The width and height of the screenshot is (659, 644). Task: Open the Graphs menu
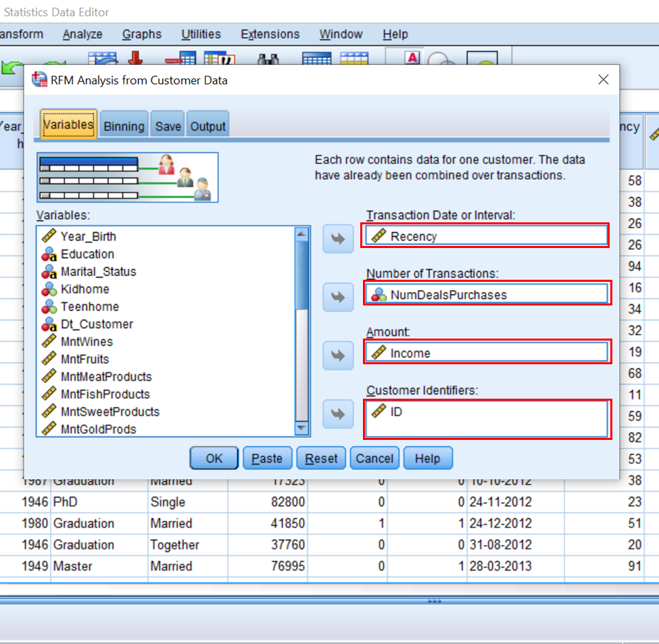[x=142, y=34]
